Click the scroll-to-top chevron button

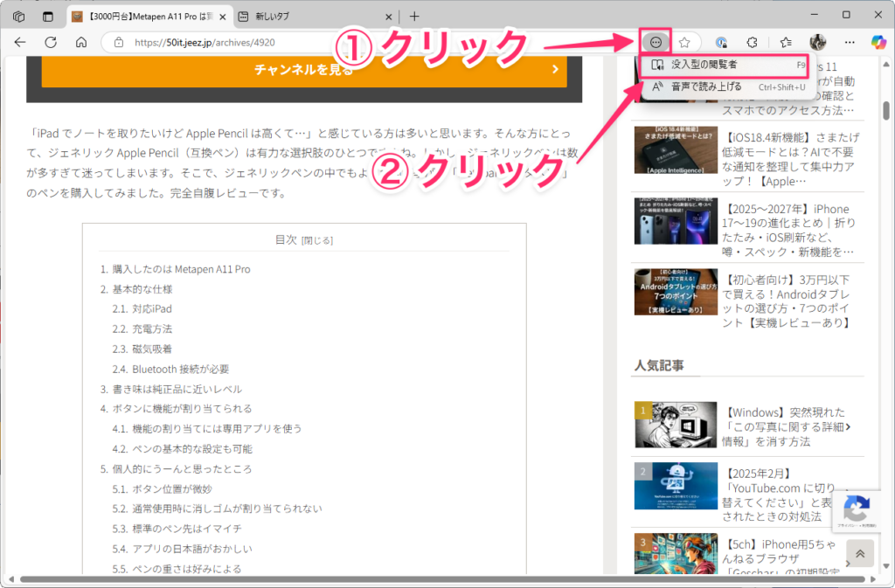click(860, 553)
